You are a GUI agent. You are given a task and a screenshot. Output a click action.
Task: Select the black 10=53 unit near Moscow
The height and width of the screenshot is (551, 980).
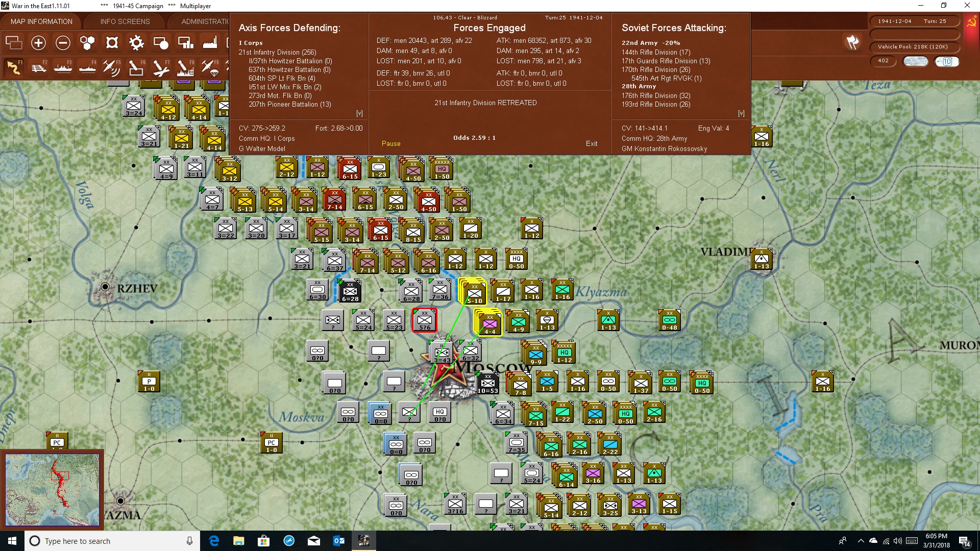[487, 383]
